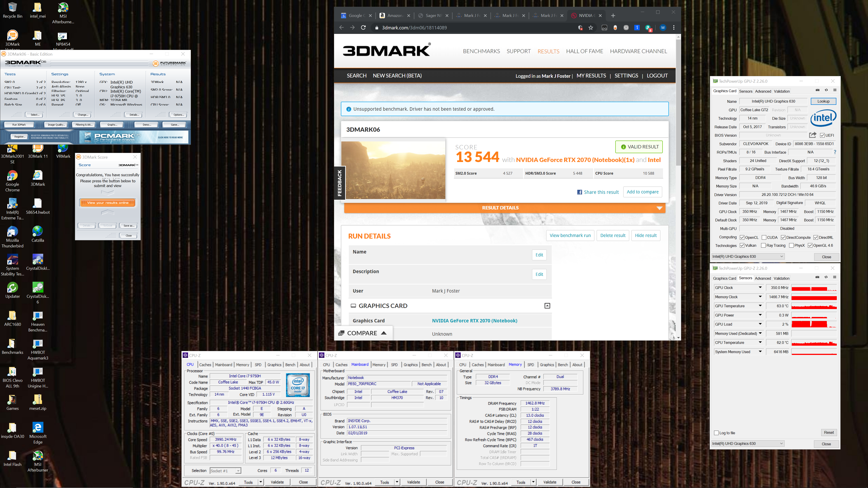
Task: Switch to the Advanced tab in upper GPU-Z
Action: 763,91
